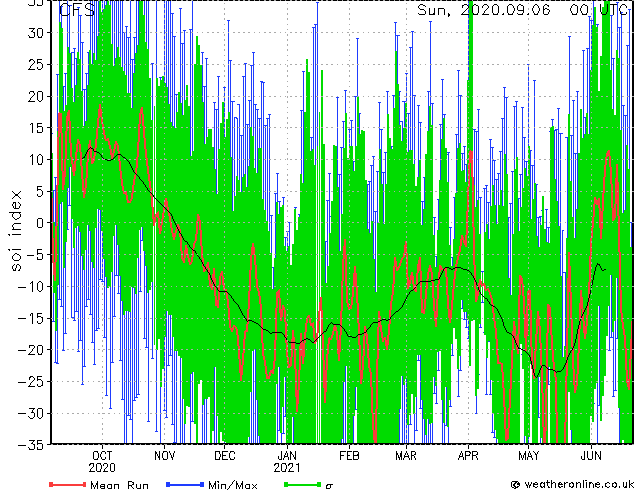Click the JUN x-axis label
Screen dimensions: 634x490
pyautogui.click(x=591, y=456)
